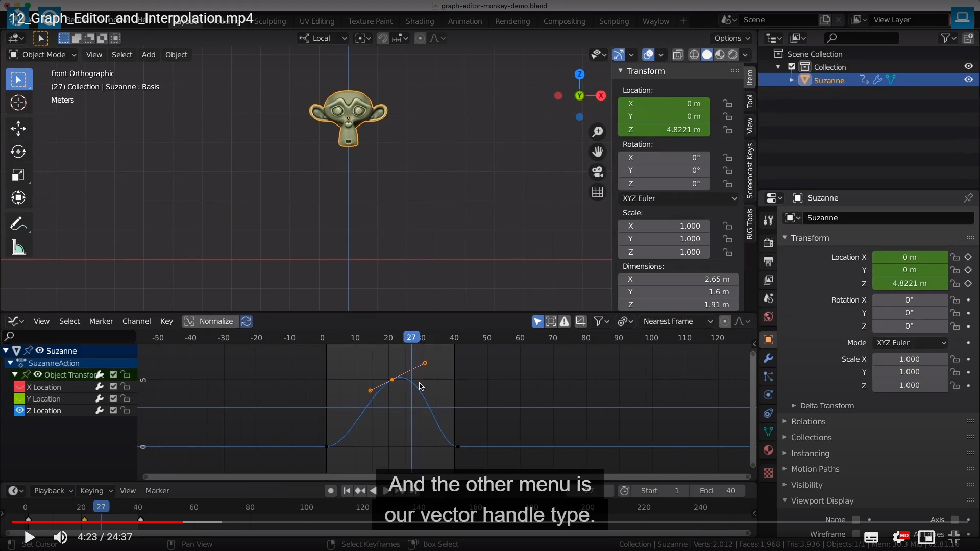The height and width of the screenshot is (551, 980).
Task: Expand the Motion Paths panel
Action: click(x=815, y=469)
